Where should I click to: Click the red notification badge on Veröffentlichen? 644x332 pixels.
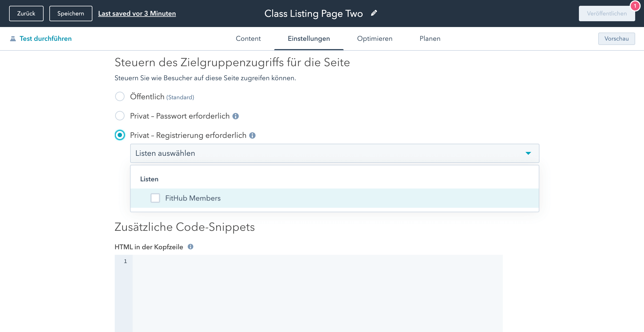(635, 6)
